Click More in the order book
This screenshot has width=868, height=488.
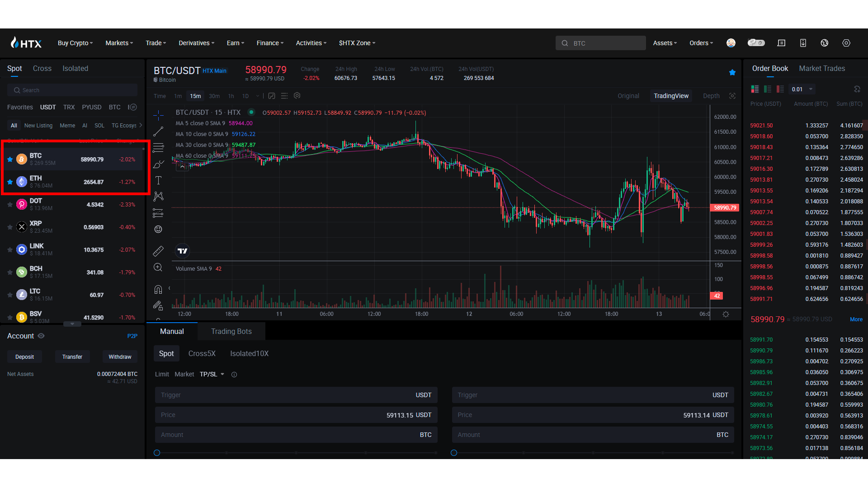[856, 319]
